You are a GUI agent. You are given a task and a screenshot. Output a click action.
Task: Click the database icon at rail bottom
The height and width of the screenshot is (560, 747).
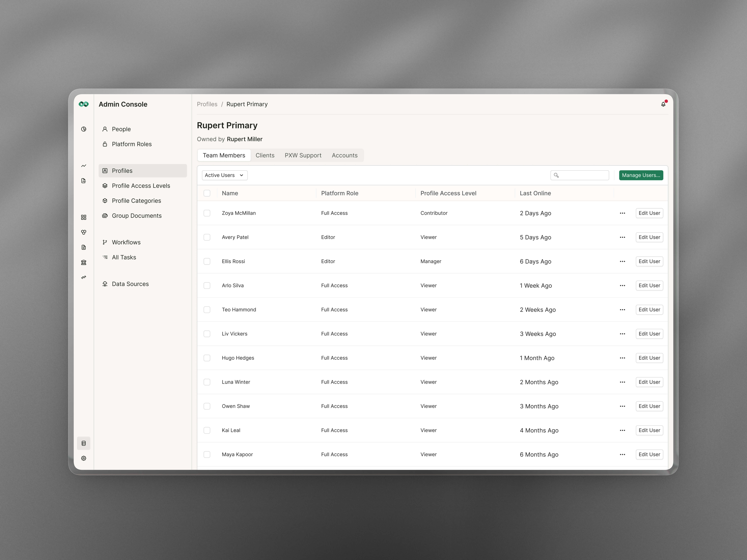(x=84, y=443)
